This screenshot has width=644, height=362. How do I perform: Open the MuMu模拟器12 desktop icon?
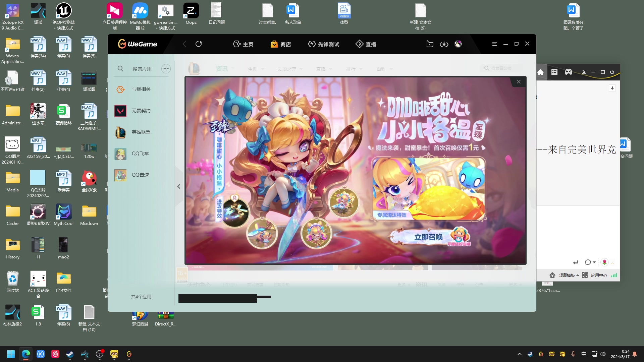140,17
